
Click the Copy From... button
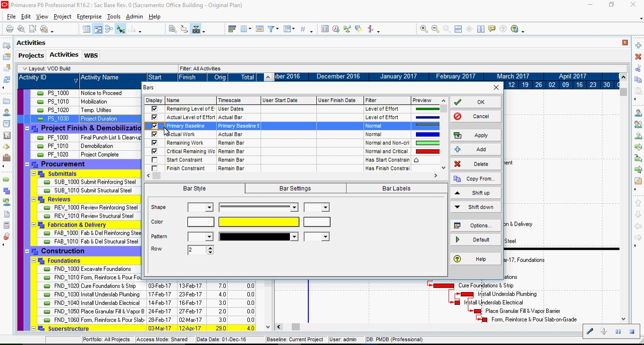[475, 179]
